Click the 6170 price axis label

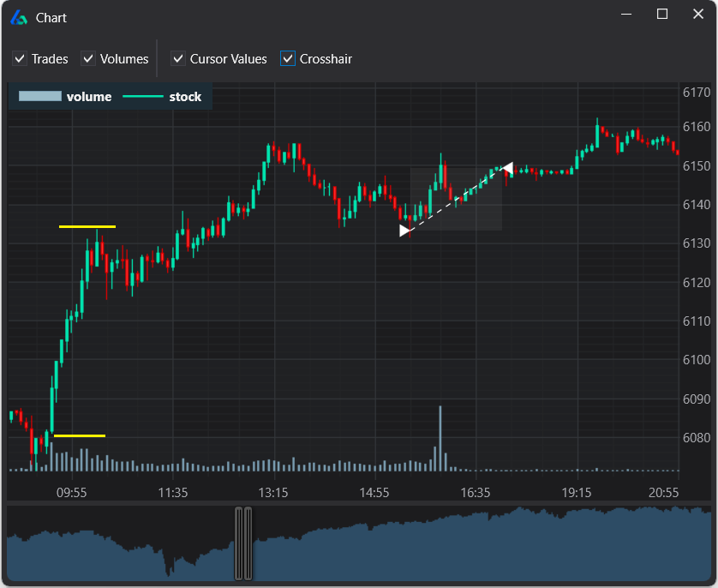698,92
